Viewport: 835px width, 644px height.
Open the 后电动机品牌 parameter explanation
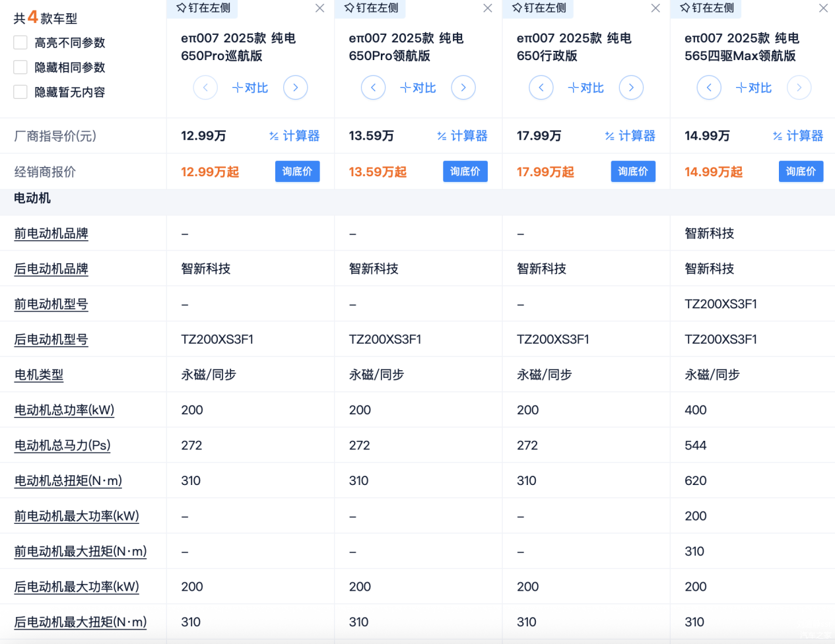51,269
